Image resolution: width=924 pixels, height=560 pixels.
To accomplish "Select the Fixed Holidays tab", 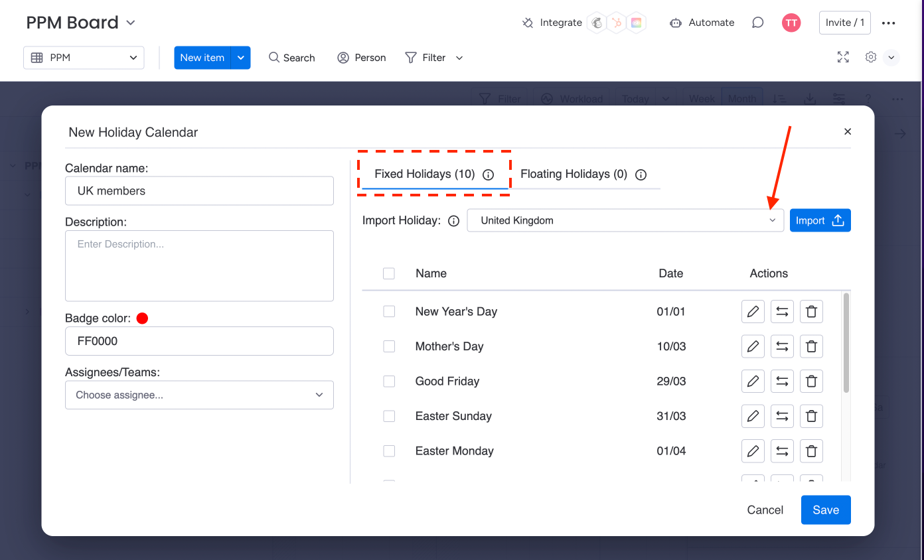I will click(x=425, y=174).
